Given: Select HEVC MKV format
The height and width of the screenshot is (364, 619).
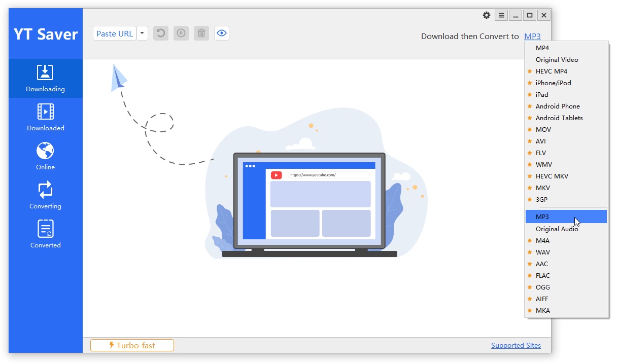Looking at the screenshot, I should pos(566,176).
